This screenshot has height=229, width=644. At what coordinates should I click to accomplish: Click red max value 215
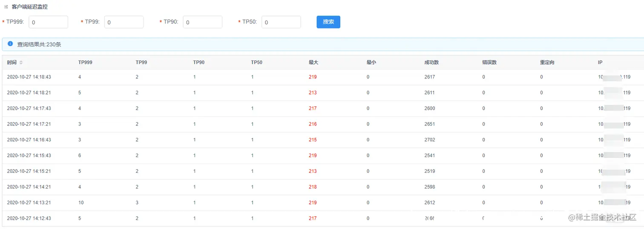pos(313,140)
